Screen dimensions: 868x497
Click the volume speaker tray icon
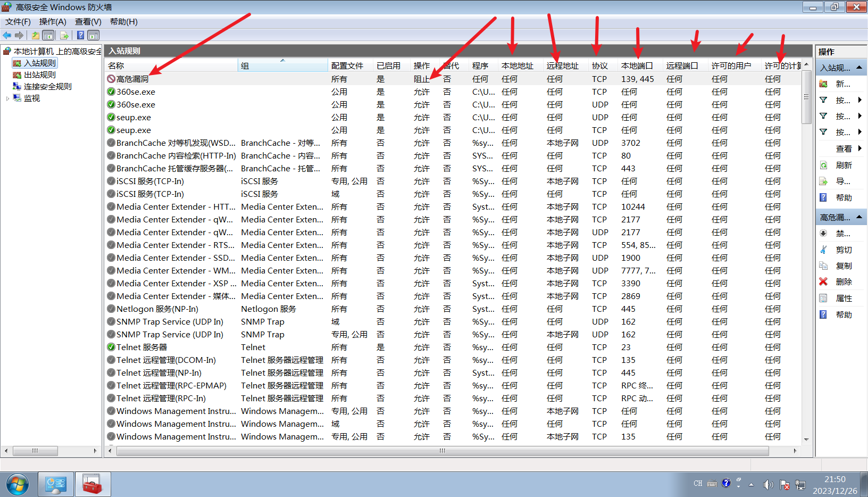click(x=768, y=484)
